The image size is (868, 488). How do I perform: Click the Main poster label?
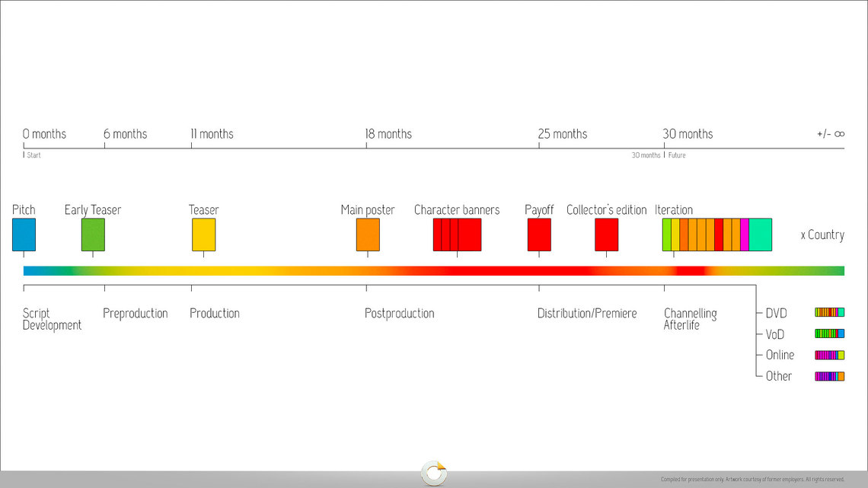pos(368,209)
